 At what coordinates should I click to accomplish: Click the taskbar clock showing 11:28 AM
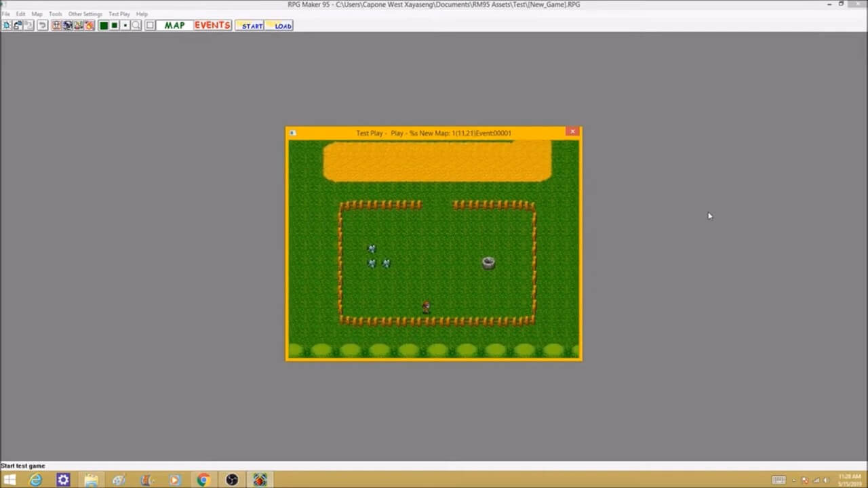point(850,480)
